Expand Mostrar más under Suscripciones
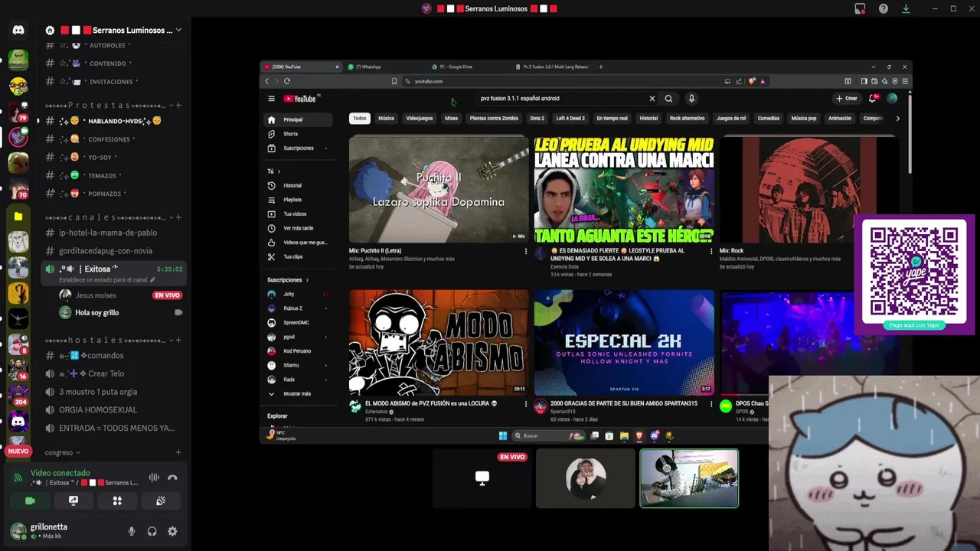The width and height of the screenshot is (980, 551). [x=298, y=393]
